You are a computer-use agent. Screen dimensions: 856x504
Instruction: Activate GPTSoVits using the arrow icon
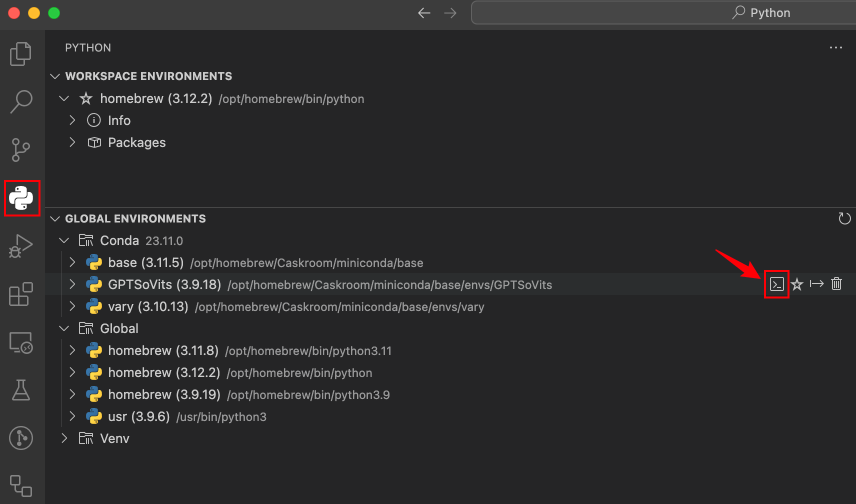[x=817, y=283]
